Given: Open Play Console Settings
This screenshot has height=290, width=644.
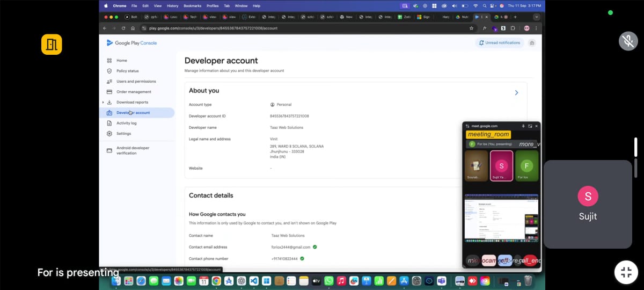Looking at the screenshot, I should click(x=123, y=134).
